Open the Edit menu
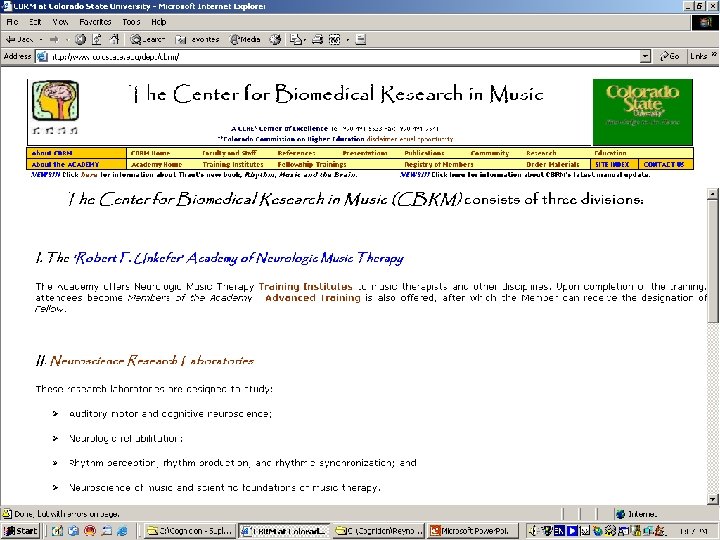The image size is (720, 540). pyautogui.click(x=35, y=22)
